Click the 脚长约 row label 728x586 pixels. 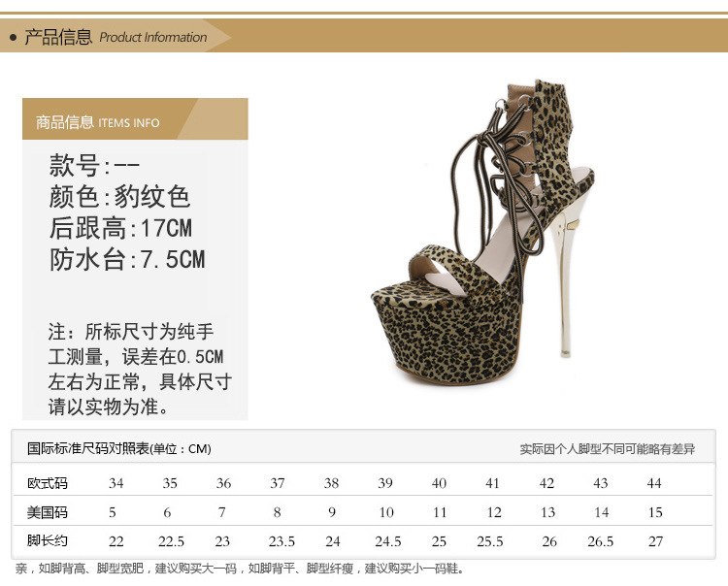click(x=48, y=540)
